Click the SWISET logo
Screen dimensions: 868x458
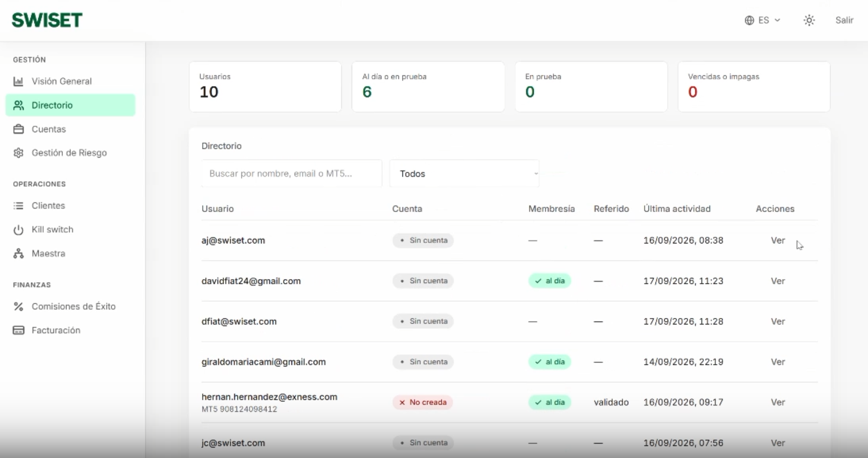click(47, 20)
